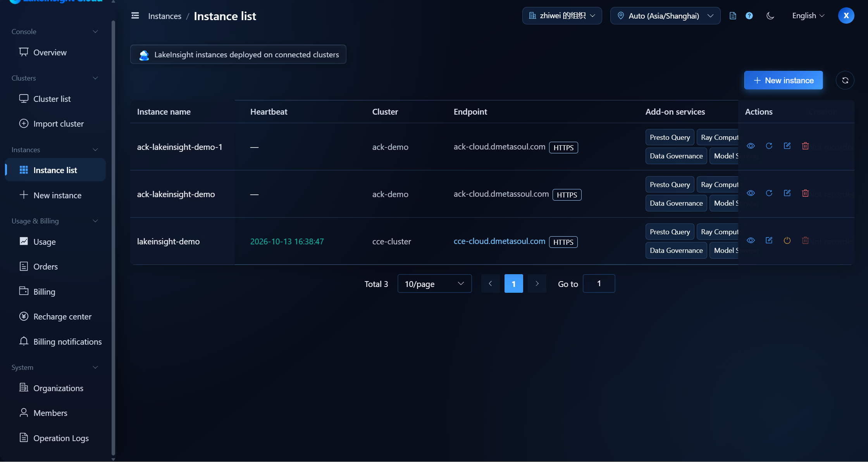The height and width of the screenshot is (462, 868).
Task: Open the 10/page size dropdown
Action: [x=434, y=284]
